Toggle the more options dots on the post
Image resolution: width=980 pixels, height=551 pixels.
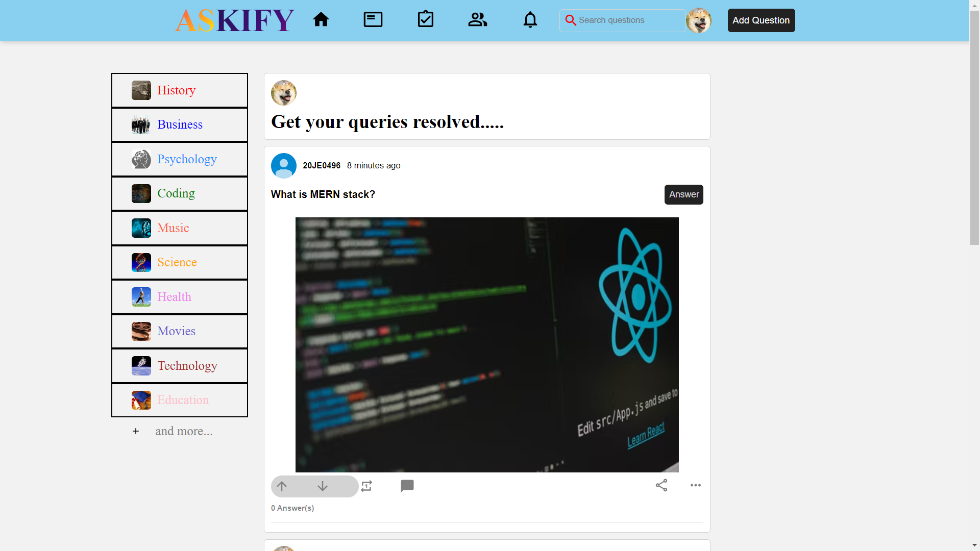pos(696,485)
